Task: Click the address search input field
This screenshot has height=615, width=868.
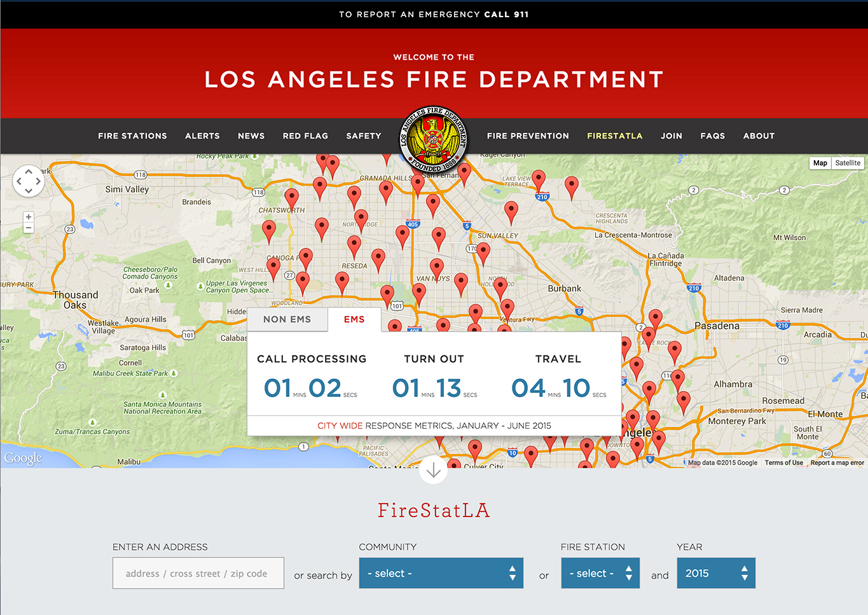Action: (198, 573)
